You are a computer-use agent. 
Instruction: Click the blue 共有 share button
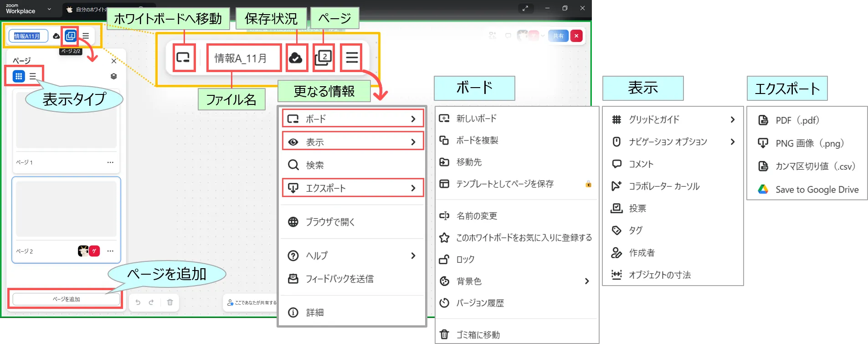coord(558,36)
